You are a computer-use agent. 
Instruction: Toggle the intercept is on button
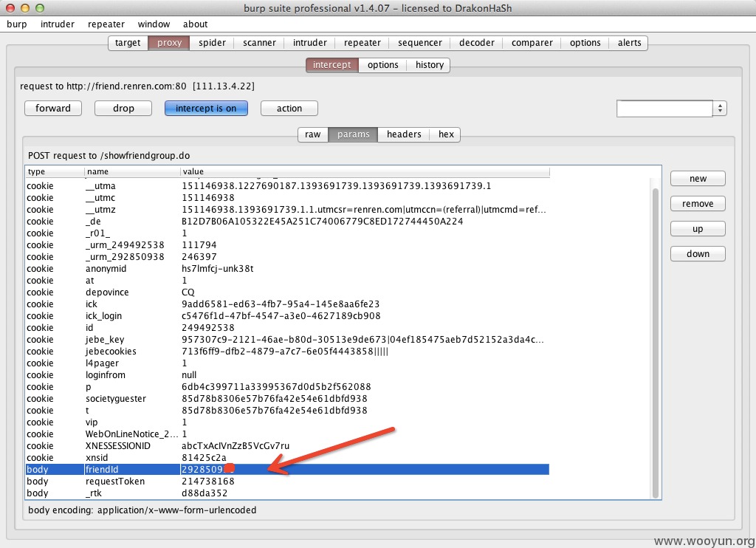coord(206,109)
